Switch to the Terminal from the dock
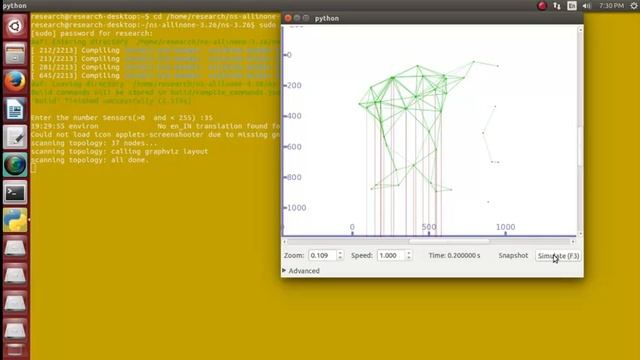The width and height of the screenshot is (640, 360). click(15, 192)
